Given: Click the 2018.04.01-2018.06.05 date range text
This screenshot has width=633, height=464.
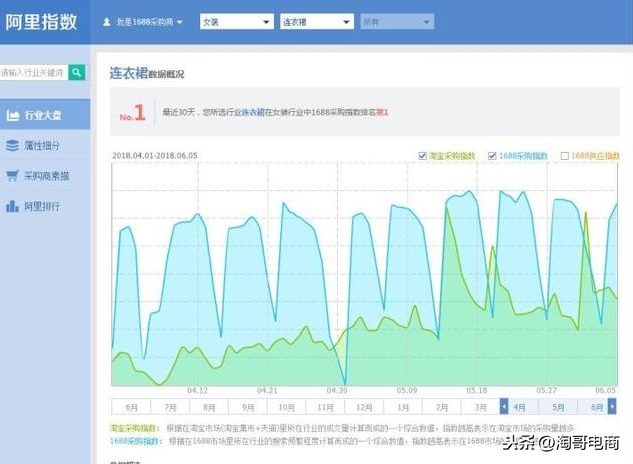Looking at the screenshot, I should click(x=155, y=155).
